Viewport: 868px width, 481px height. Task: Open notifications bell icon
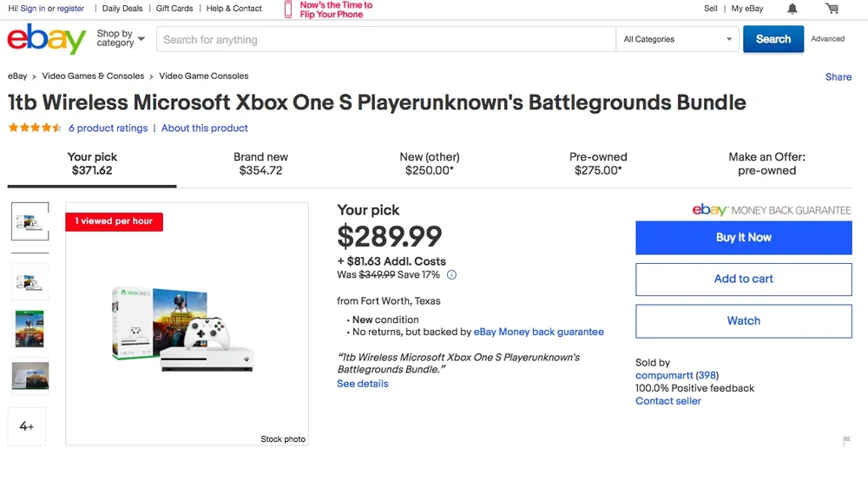pyautogui.click(x=792, y=9)
